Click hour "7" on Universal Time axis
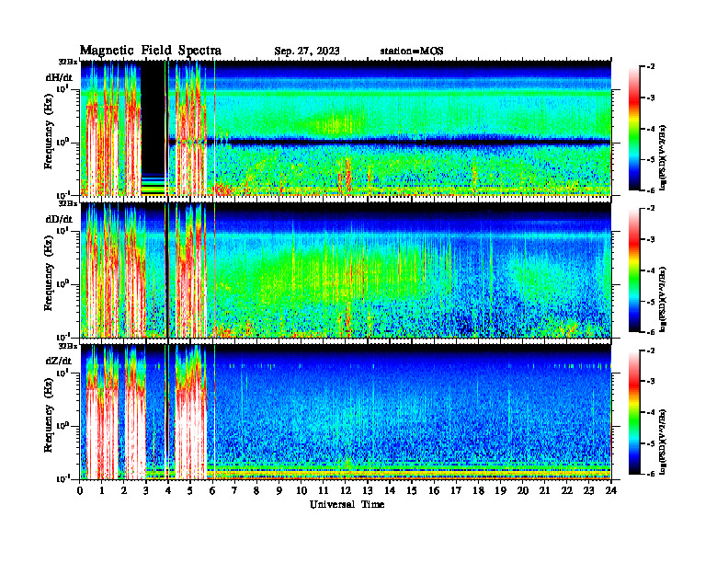The width and height of the screenshot is (728, 563). coord(235,491)
